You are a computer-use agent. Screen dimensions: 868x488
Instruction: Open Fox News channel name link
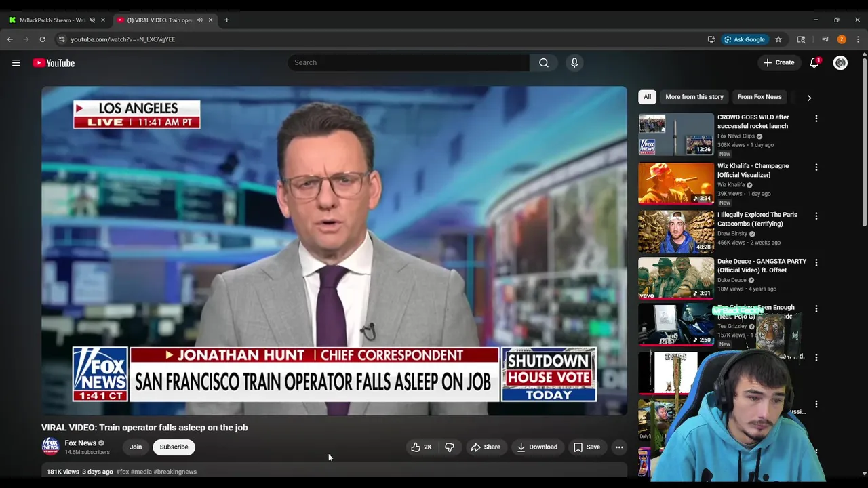coord(80,443)
